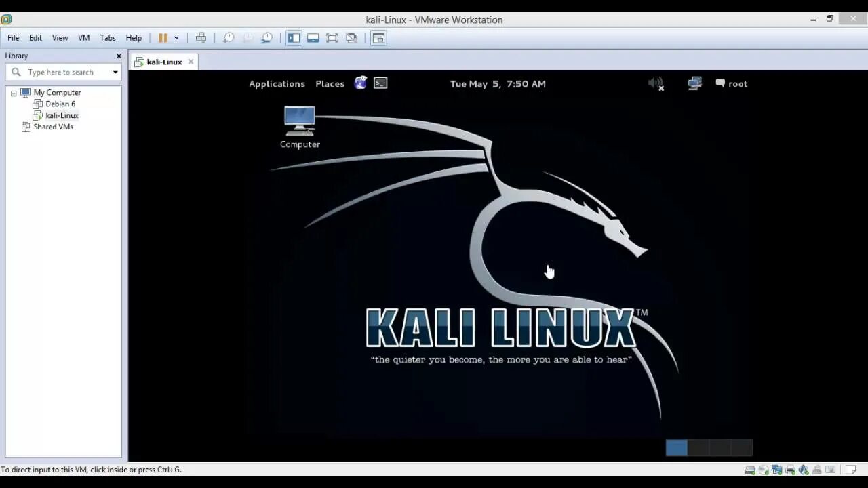Click the sound card status icon
The image size is (868, 488).
[804, 469]
